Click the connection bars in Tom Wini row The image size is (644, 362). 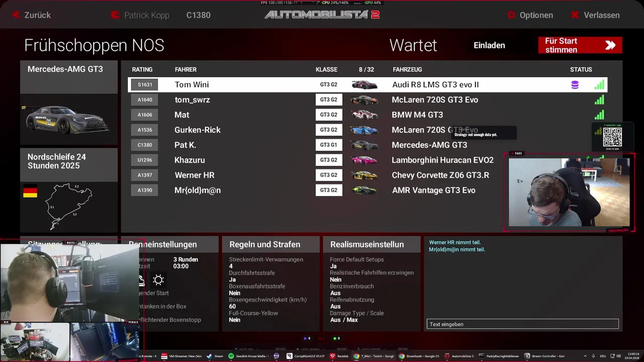(599, 84)
